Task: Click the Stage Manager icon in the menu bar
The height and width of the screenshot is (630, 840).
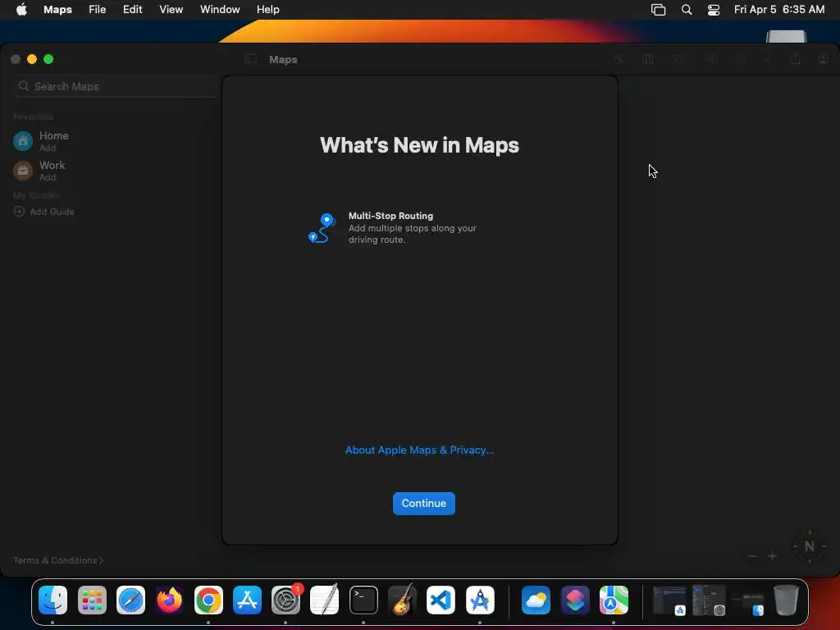Action: pos(659,10)
